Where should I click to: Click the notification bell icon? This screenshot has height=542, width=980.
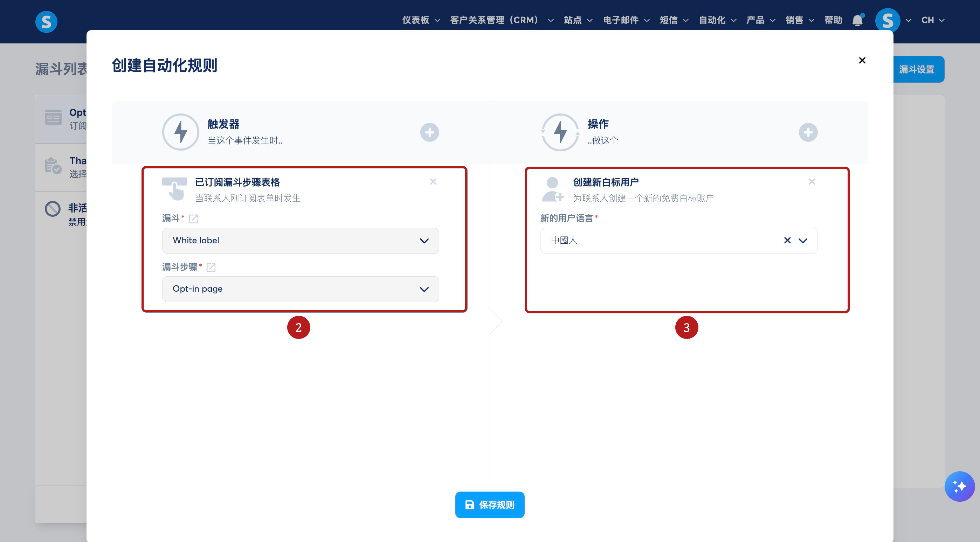857,20
